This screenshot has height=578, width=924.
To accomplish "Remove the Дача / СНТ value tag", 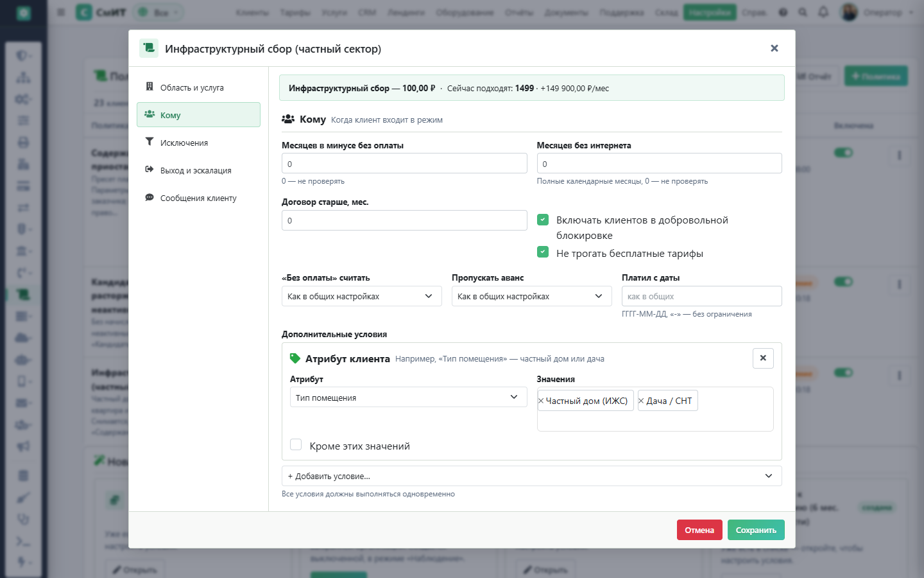I will point(641,401).
